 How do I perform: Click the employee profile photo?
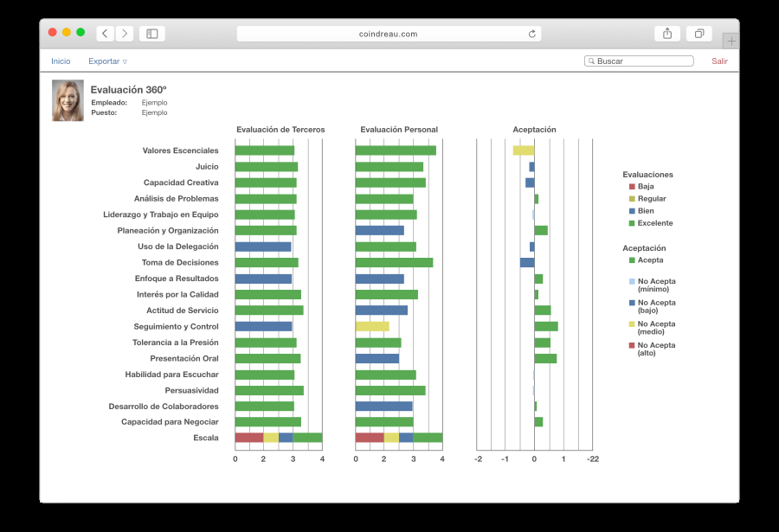pyautogui.click(x=68, y=100)
